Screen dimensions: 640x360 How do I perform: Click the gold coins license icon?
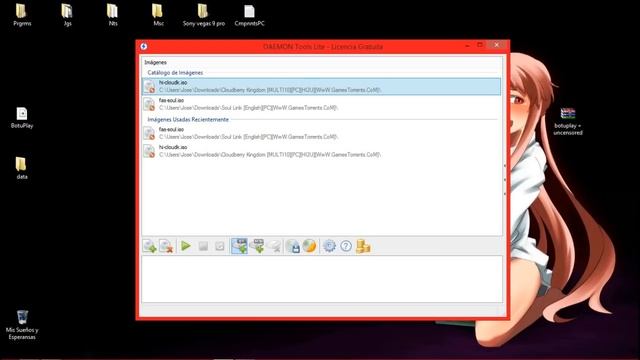[362, 246]
